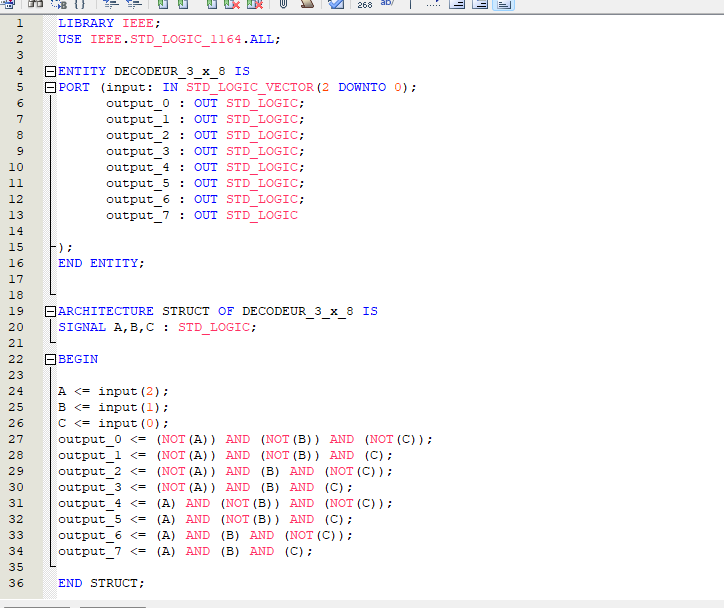Click line number 1 in margin

pyautogui.click(x=19, y=23)
